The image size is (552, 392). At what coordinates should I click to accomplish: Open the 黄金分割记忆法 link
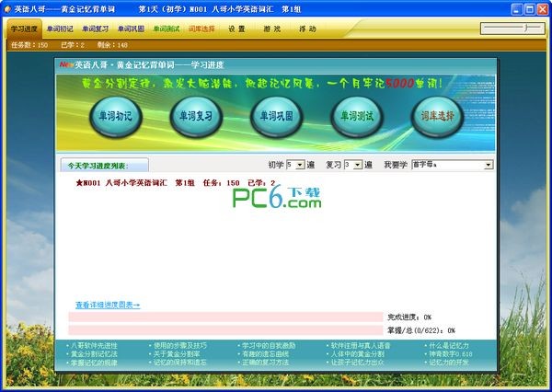pos(94,354)
